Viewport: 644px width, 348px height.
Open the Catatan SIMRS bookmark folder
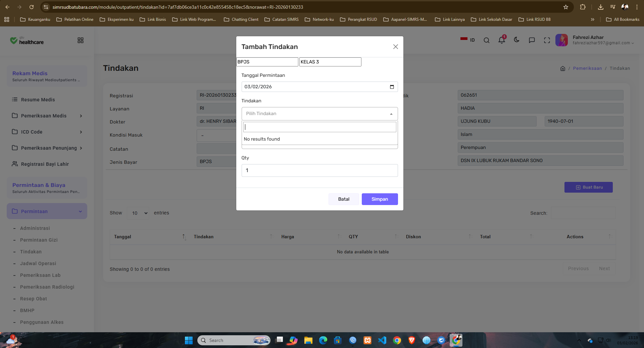[282, 19]
